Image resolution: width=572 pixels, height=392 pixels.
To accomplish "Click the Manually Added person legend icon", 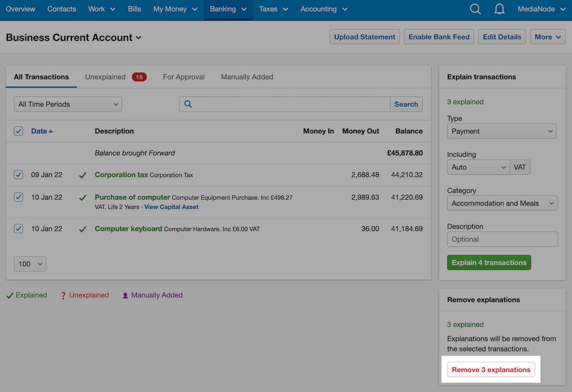I will pos(125,296).
